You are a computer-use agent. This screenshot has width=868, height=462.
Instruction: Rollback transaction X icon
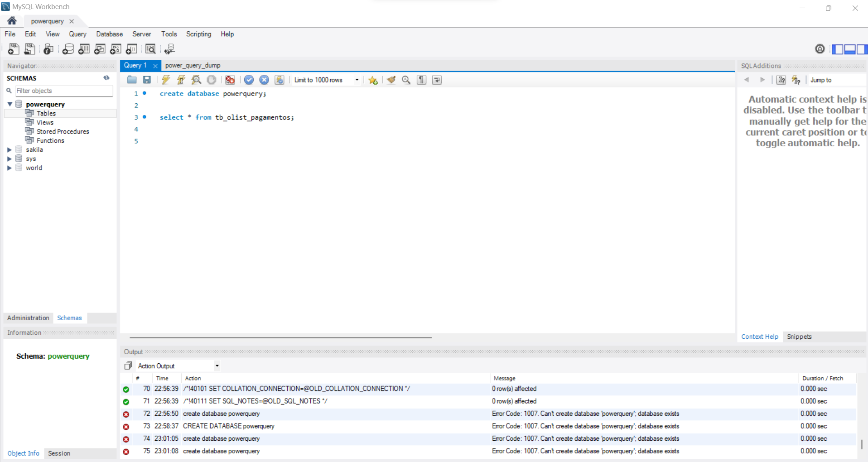pos(264,80)
